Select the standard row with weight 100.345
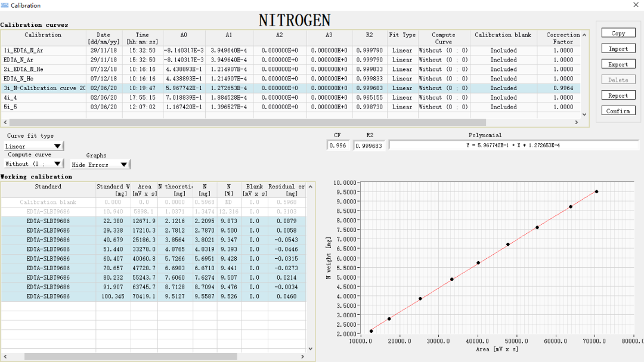 click(x=48, y=296)
